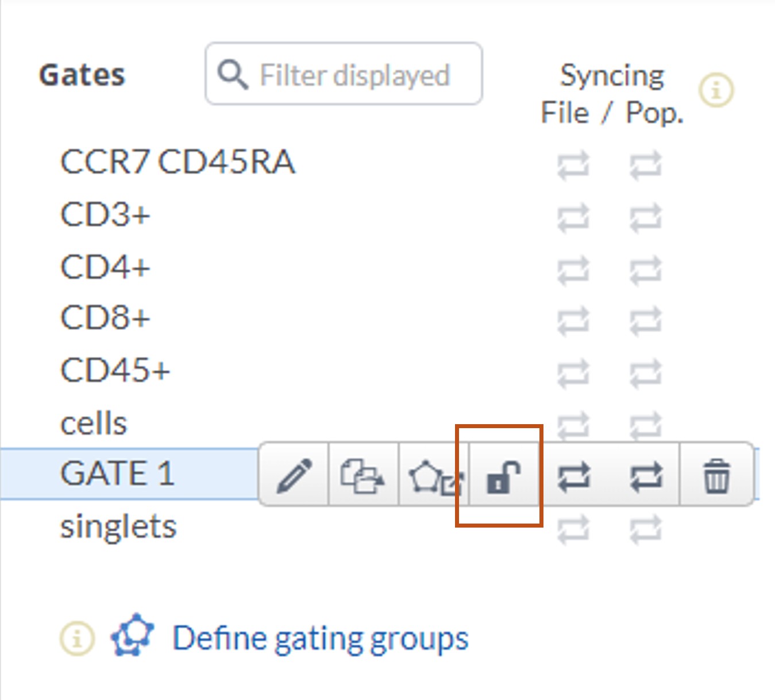Delete GATE 1 with the trash icon
Viewport: 775px width, 700px height.
(x=716, y=476)
